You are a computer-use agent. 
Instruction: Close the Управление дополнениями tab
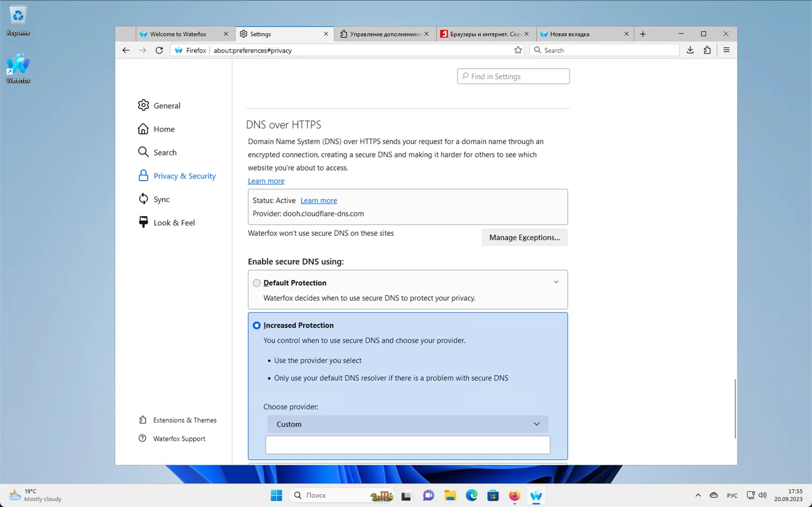tap(427, 34)
